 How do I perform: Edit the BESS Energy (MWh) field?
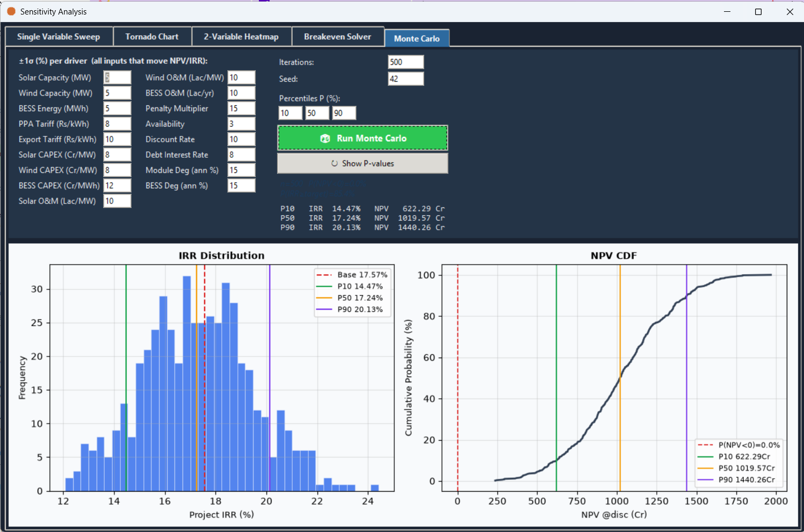point(117,108)
